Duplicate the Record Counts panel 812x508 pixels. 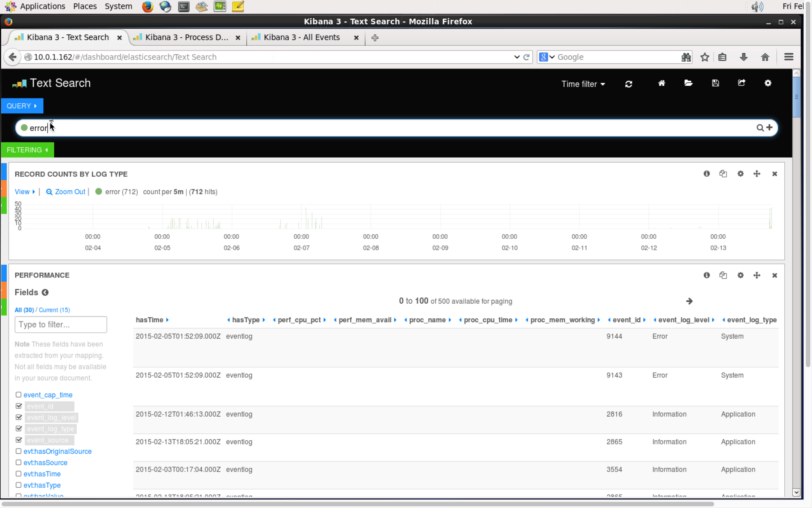(x=723, y=174)
